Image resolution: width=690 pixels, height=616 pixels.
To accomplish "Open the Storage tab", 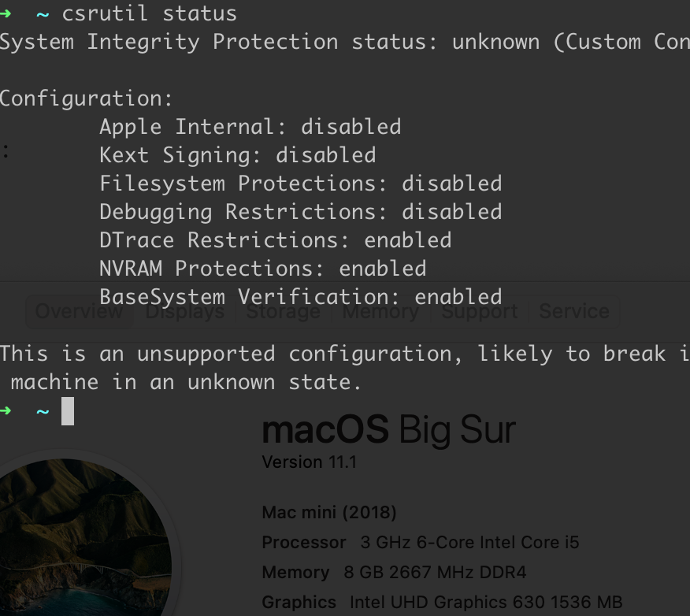I will 282,311.
